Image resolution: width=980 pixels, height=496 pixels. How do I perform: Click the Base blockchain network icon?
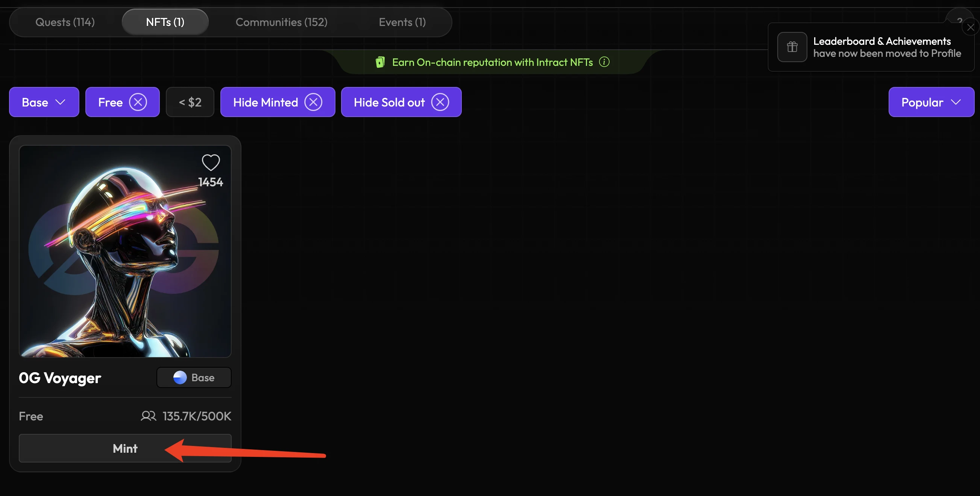[179, 377]
